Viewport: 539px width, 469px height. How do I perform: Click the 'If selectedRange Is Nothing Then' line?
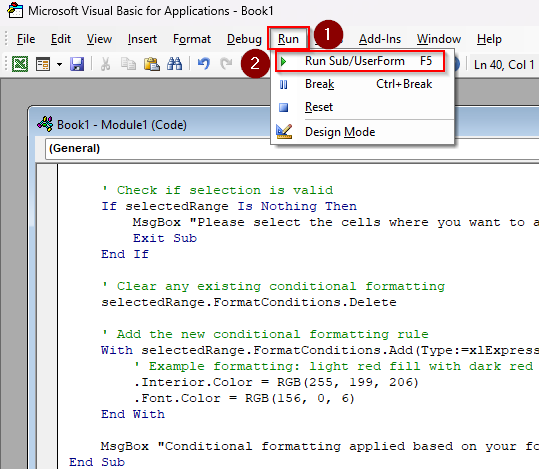(229, 206)
